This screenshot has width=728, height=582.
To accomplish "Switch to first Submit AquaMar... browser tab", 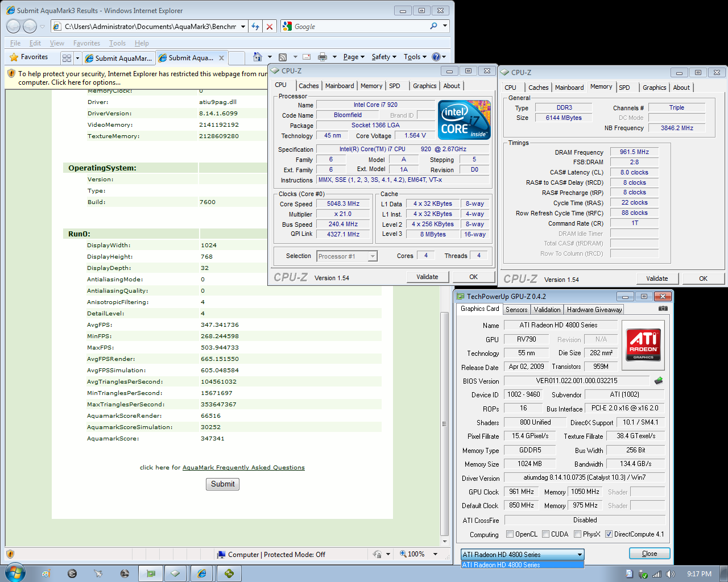I will pyautogui.click(x=119, y=58).
